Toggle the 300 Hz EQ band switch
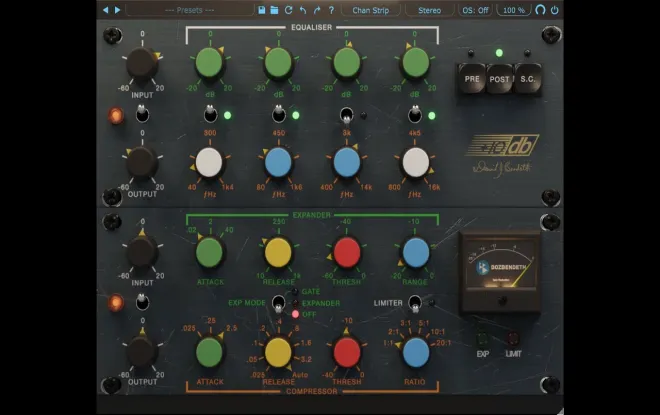The image size is (660, 415). click(x=210, y=114)
